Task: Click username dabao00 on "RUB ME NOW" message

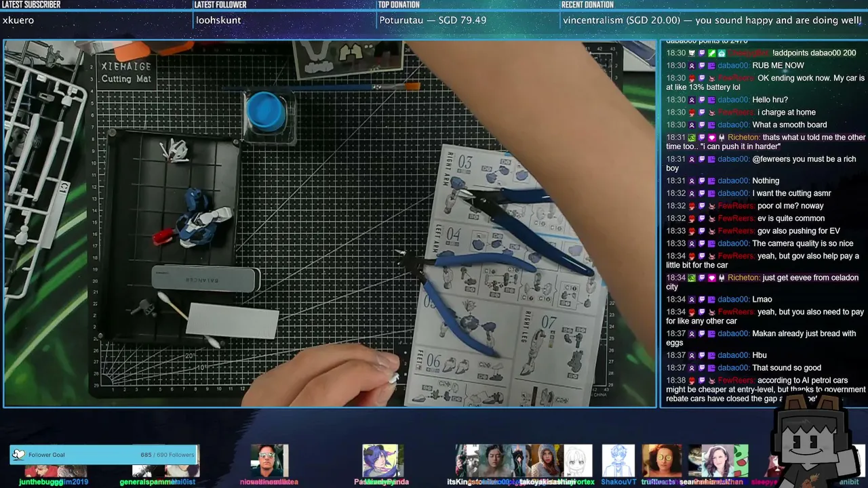Action: coord(734,66)
